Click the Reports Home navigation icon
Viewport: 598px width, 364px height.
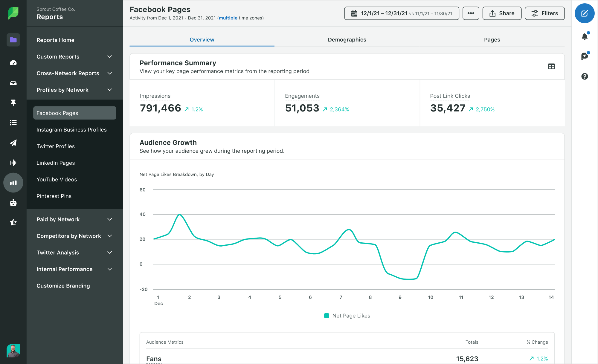[13, 40]
